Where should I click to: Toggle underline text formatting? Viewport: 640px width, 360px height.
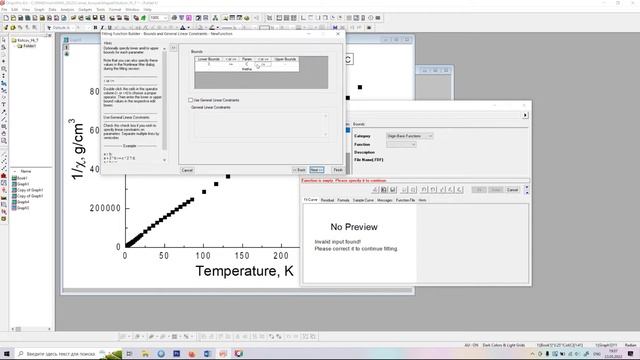click(x=109, y=28)
